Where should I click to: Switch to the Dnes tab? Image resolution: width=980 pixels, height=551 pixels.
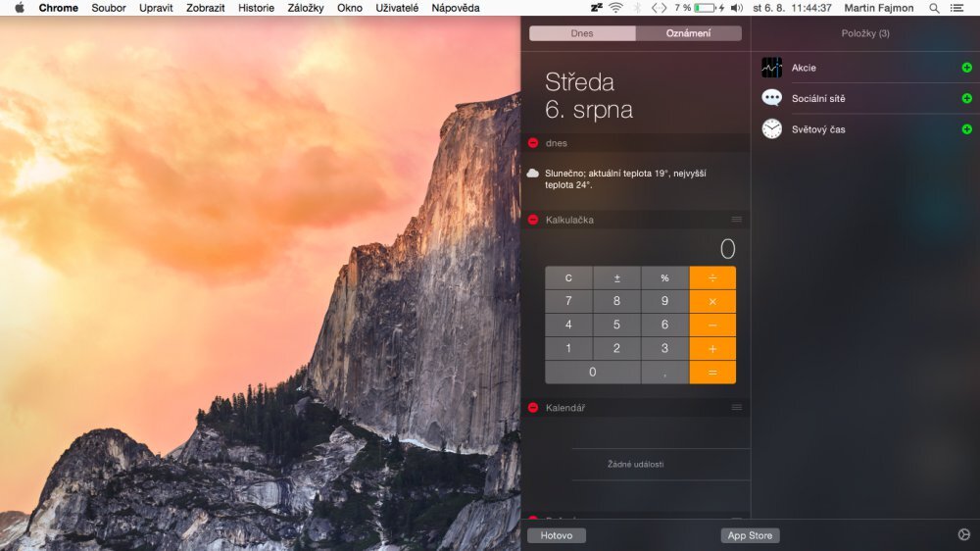(x=582, y=33)
